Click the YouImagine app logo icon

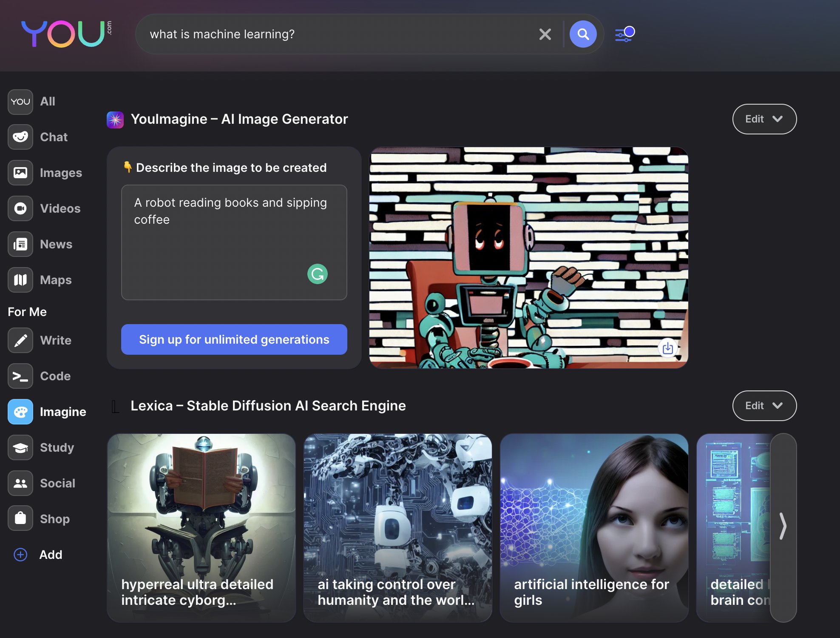click(x=115, y=120)
